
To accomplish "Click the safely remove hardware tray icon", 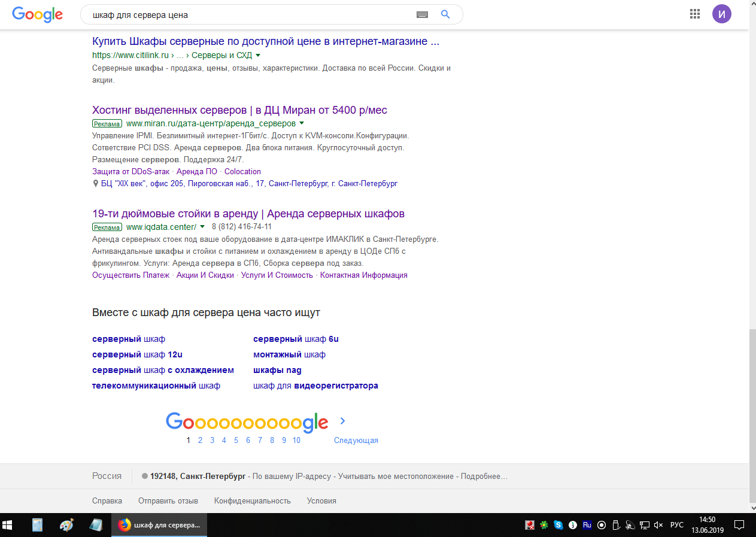I will (616, 525).
